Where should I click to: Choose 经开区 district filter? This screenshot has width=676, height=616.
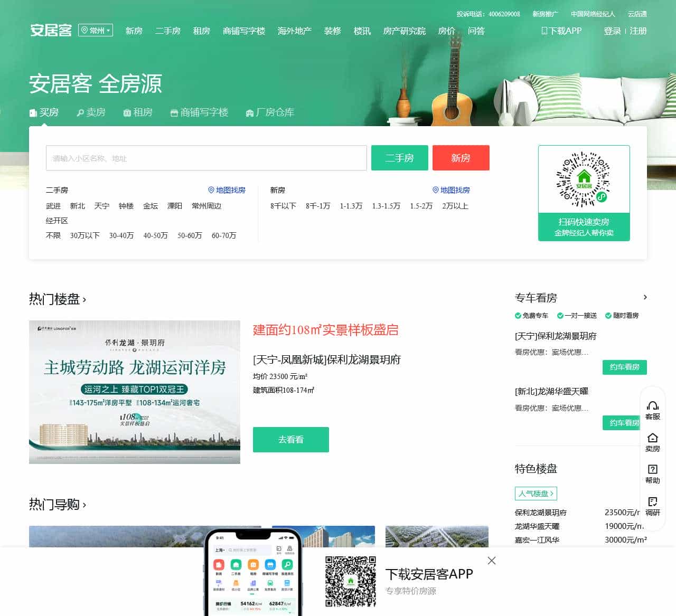57,221
